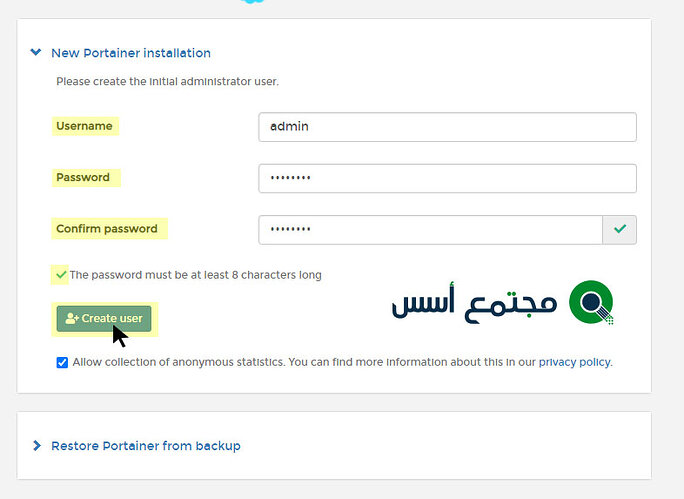
Task: Click the Confirm password label
Action: (x=107, y=229)
